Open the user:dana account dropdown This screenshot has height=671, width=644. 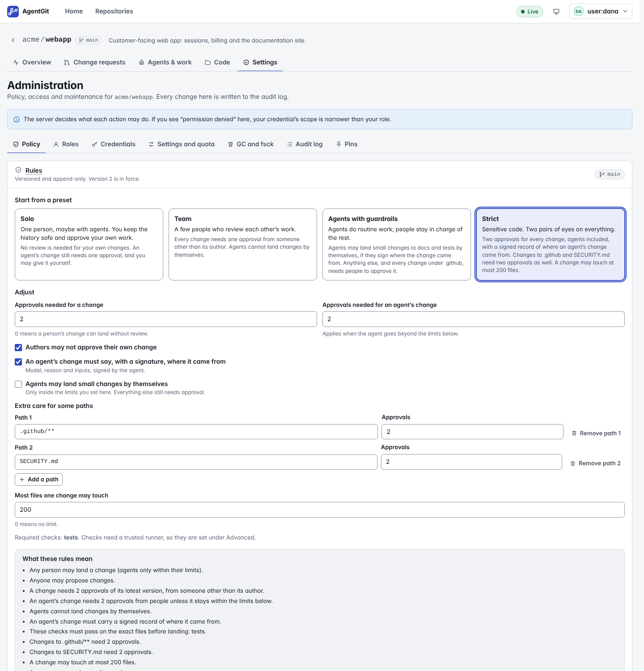click(601, 12)
